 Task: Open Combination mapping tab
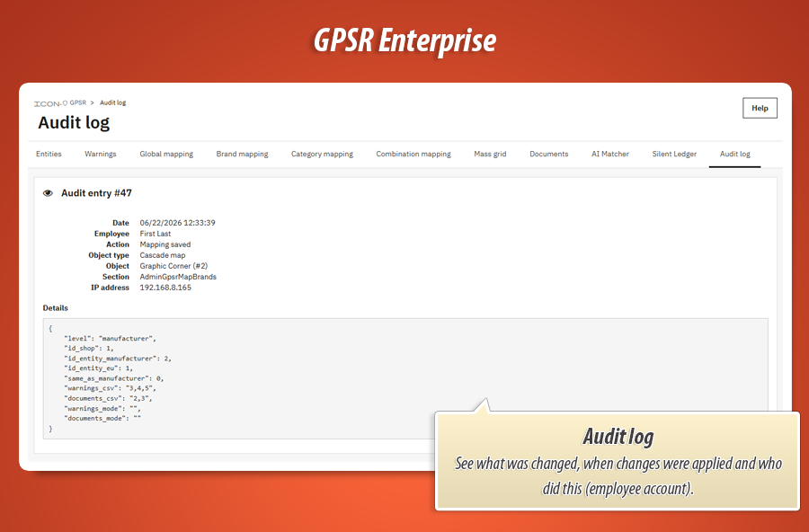[x=413, y=154]
